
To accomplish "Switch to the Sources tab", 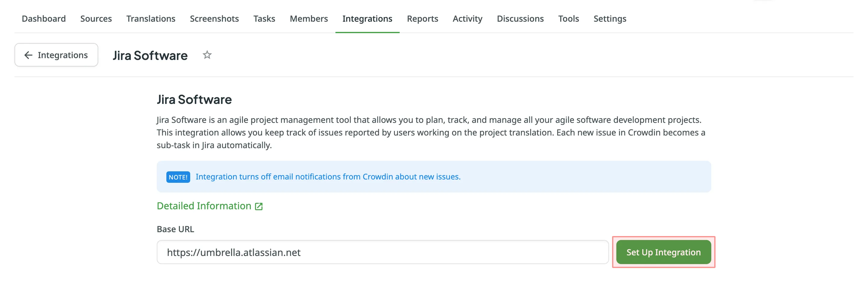I will [x=96, y=19].
